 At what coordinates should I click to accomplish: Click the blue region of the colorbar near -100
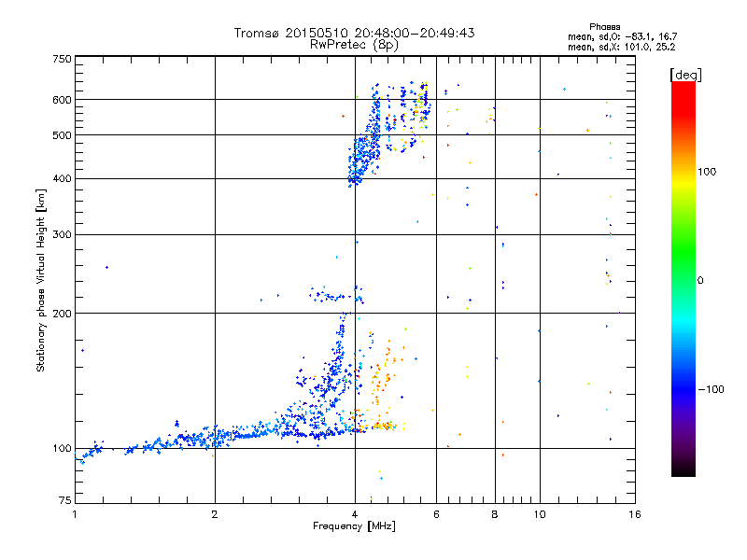[x=684, y=389]
